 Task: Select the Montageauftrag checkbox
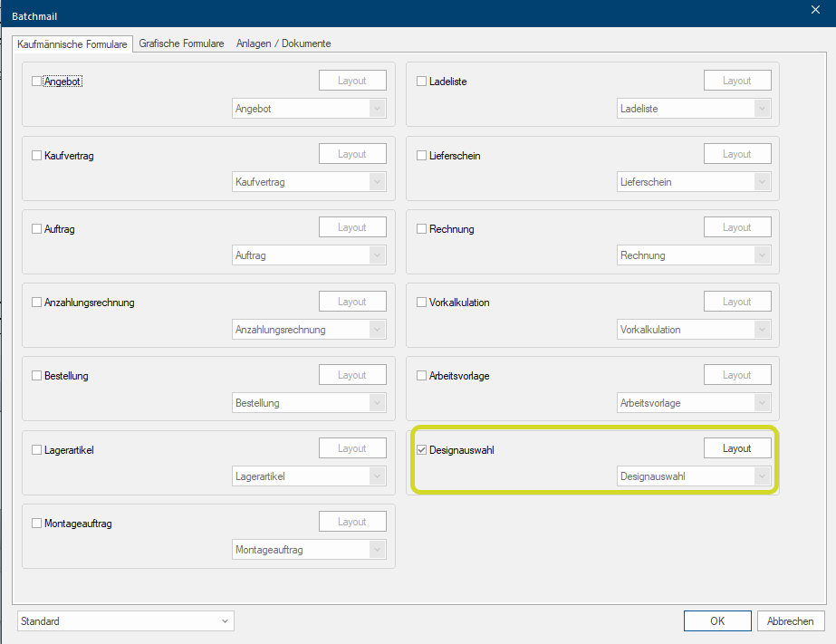(x=37, y=523)
